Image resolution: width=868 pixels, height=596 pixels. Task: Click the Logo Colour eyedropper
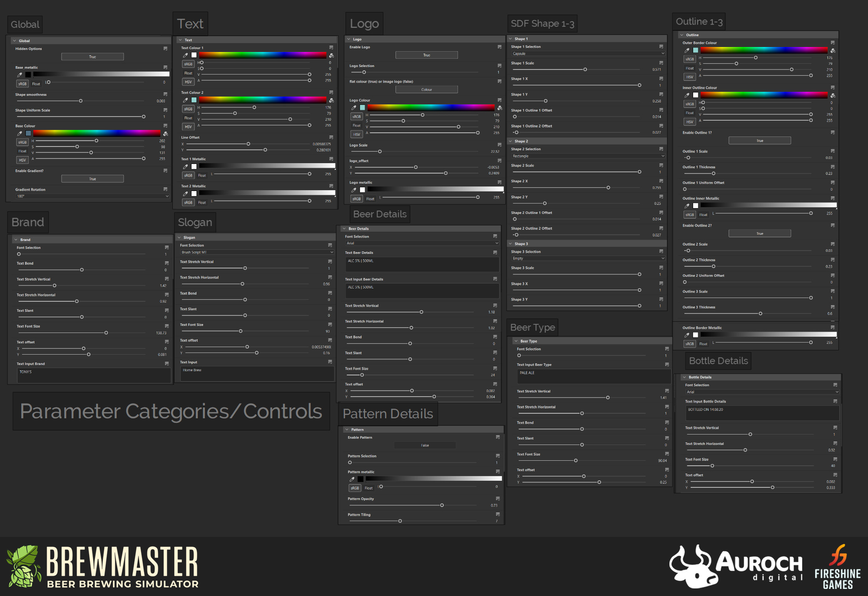tap(354, 107)
